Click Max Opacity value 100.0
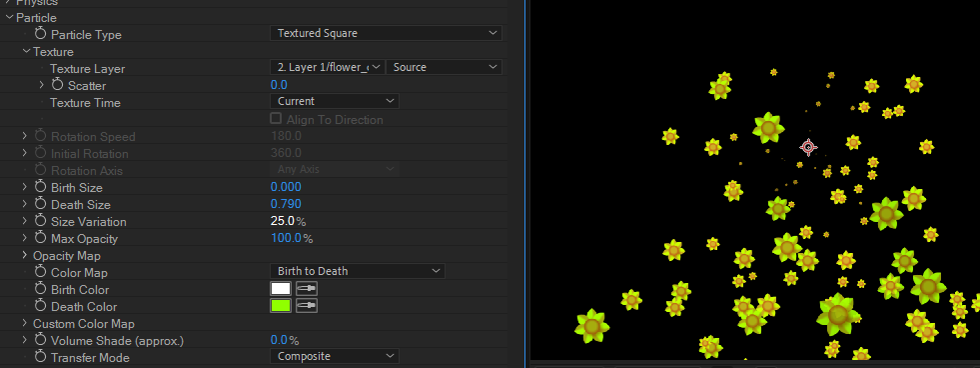 click(x=286, y=238)
